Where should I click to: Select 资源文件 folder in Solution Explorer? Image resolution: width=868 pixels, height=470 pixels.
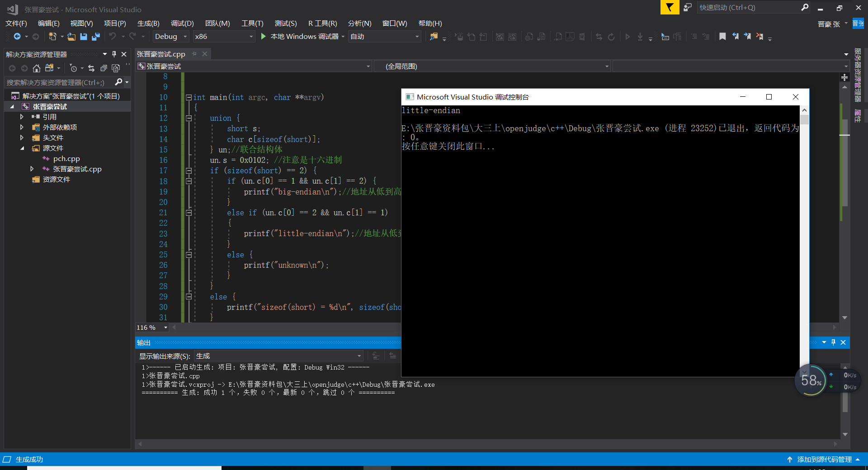coord(56,179)
